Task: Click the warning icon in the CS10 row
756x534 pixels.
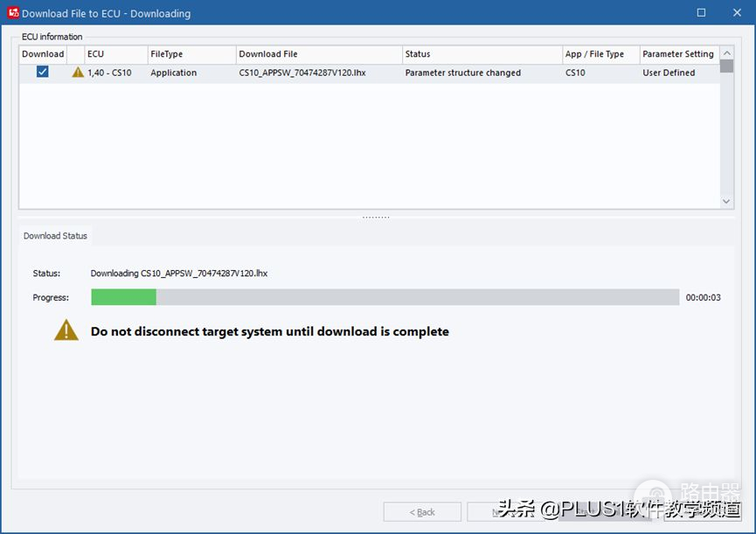Action: (x=78, y=73)
